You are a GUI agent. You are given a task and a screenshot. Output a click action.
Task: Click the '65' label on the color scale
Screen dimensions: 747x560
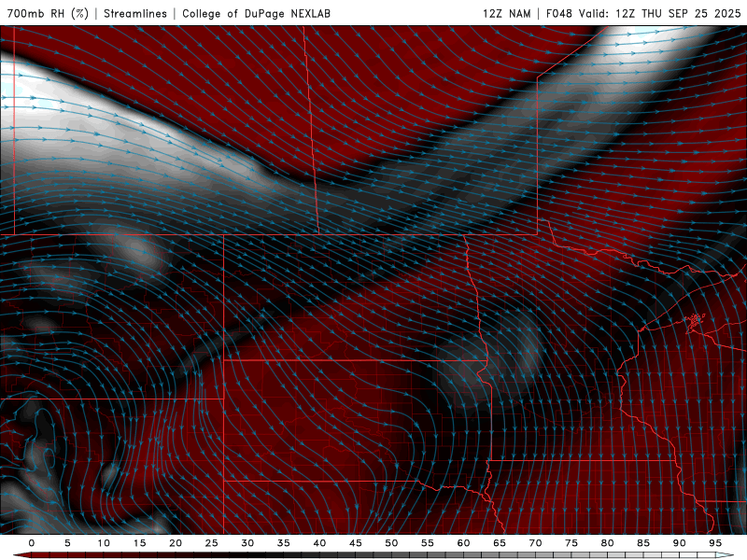(x=500, y=543)
